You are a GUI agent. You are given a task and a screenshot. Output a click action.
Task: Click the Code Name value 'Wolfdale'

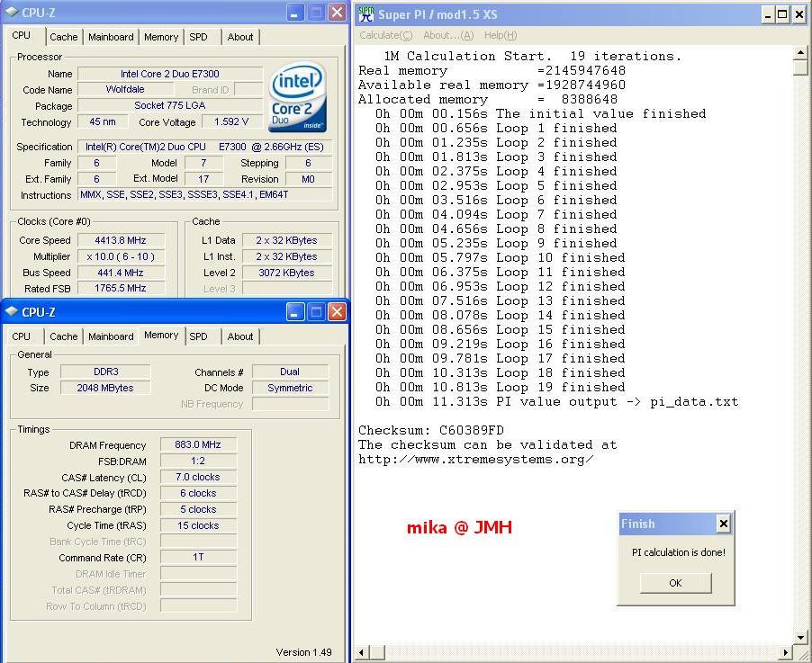click(125, 89)
